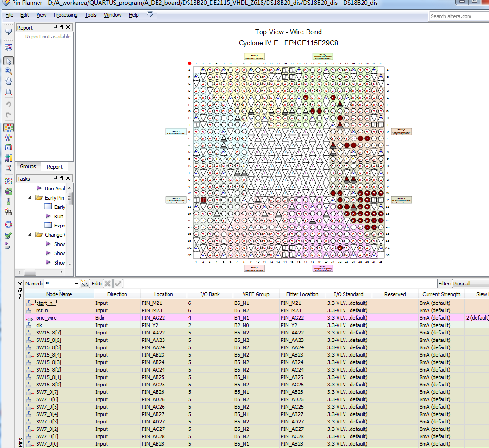The image size is (489, 448).
Task: Open the Processing menu
Action: pos(65,15)
